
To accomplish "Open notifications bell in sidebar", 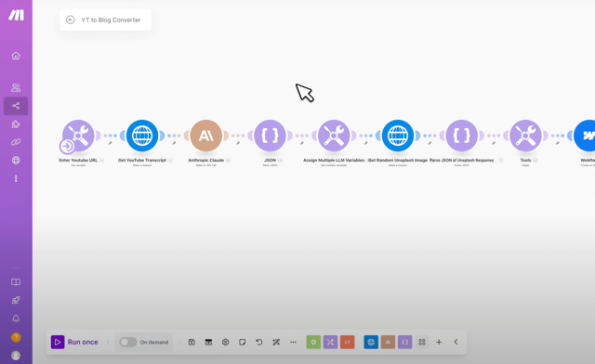I will coord(16,318).
